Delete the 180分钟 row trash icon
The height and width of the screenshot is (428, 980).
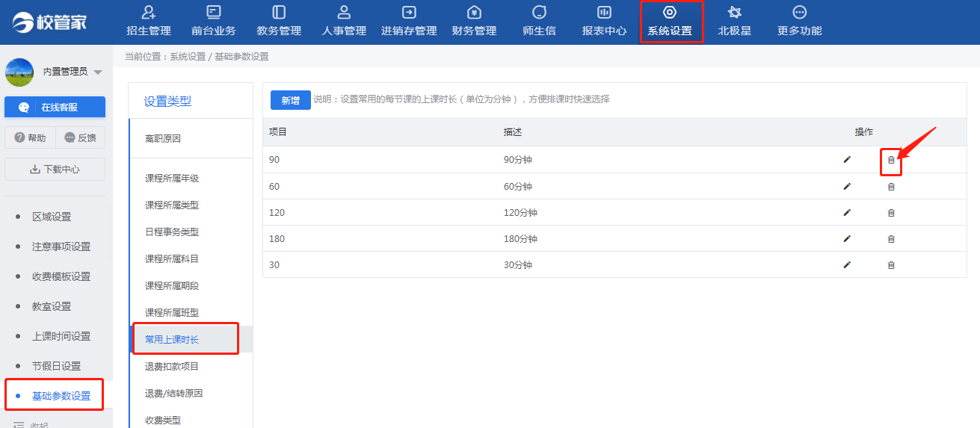[x=891, y=239]
